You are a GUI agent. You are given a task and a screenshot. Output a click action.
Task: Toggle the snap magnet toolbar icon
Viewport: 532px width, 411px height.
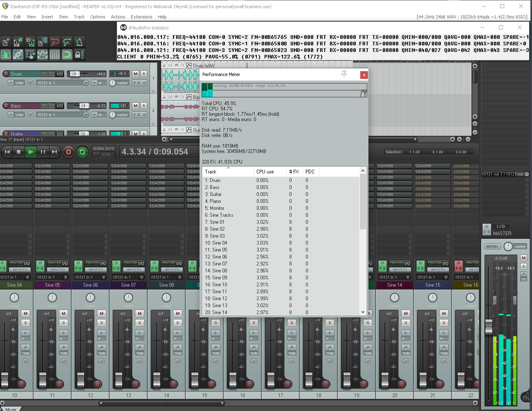click(67, 54)
